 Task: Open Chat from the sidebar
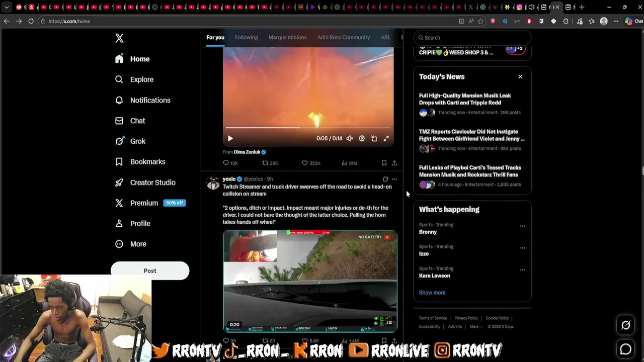pos(130,121)
